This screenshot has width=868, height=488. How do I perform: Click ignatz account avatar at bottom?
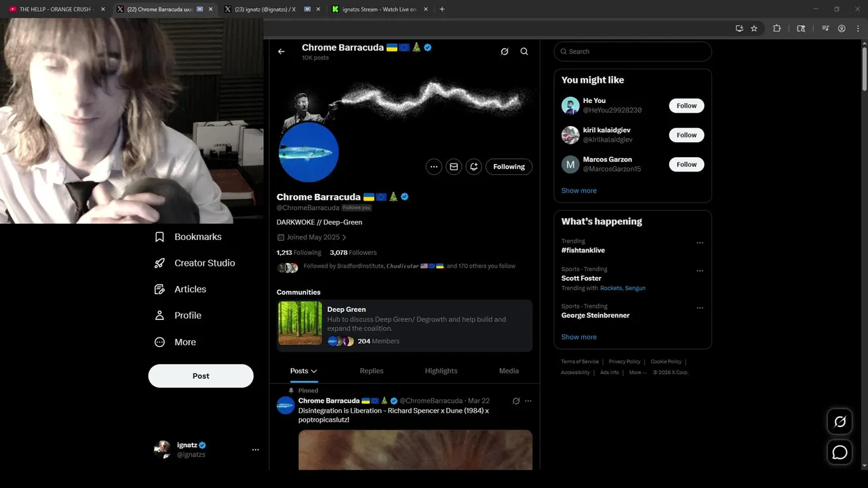pyautogui.click(x=162, y=449)
